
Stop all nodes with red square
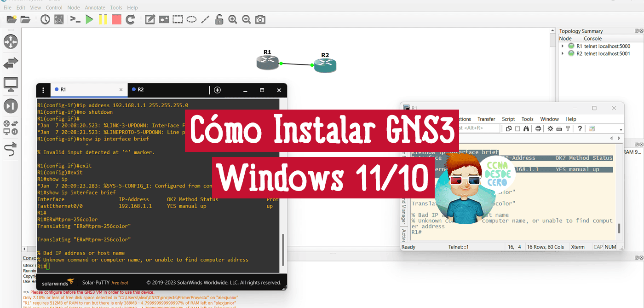[x=116, y=19]
